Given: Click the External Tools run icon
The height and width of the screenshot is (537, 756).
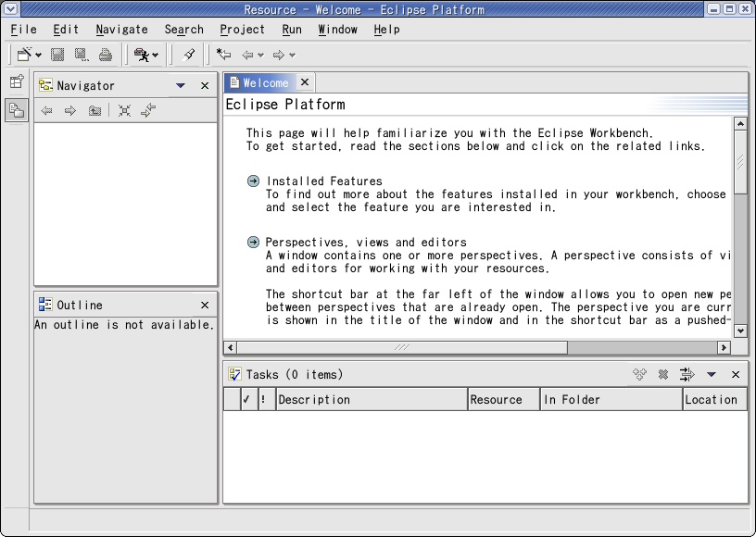Looking at the screenshot, I should point(142,55).
